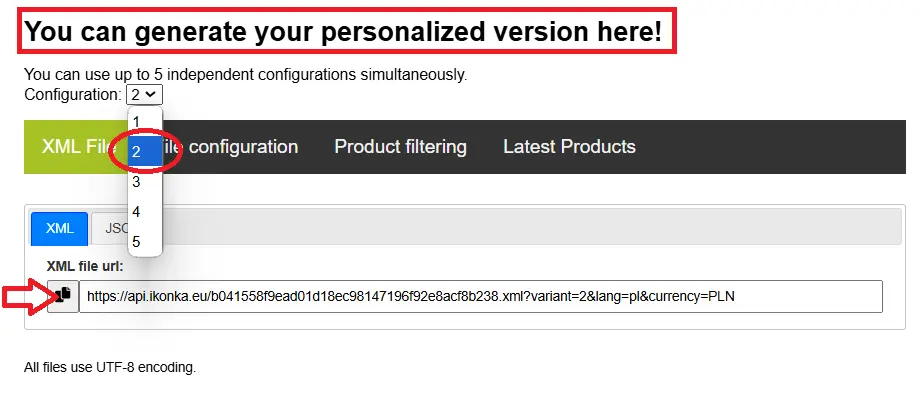Click the red arrow pointing at copy
The height and width of the screenshot is (397, 921).
click(x=25, y=298)
